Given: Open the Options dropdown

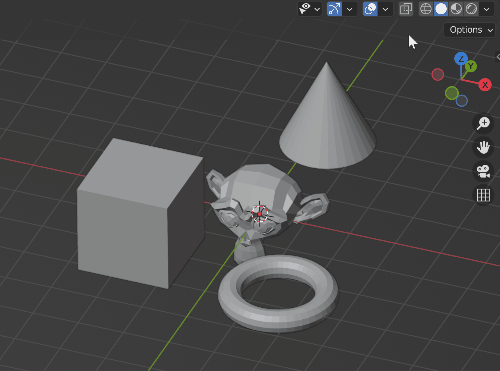Looking at the screenshot, I should (x=470, y=30).
